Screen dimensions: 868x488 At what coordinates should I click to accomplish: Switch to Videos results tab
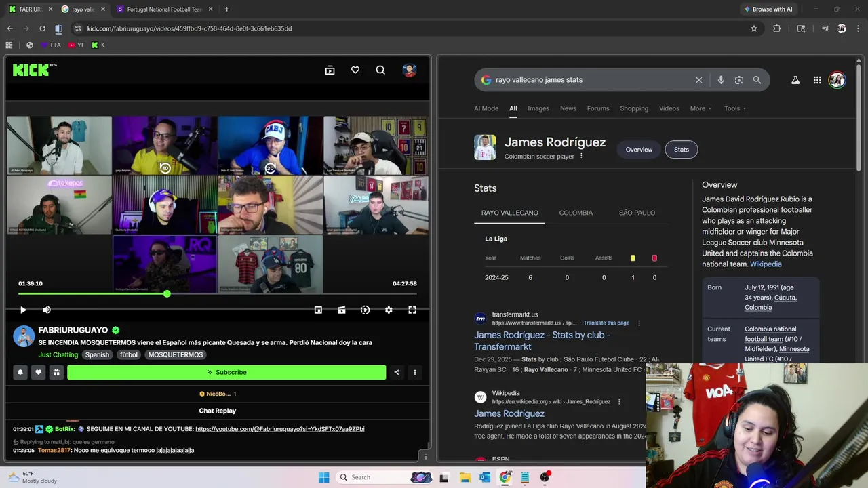(669, 108)
